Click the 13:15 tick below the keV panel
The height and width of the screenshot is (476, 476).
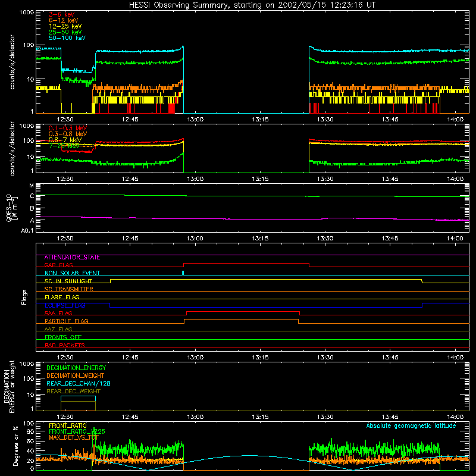260,120
